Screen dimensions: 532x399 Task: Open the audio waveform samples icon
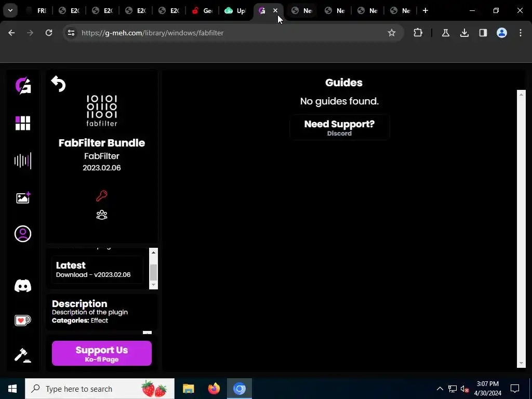[x=23, y=161]
